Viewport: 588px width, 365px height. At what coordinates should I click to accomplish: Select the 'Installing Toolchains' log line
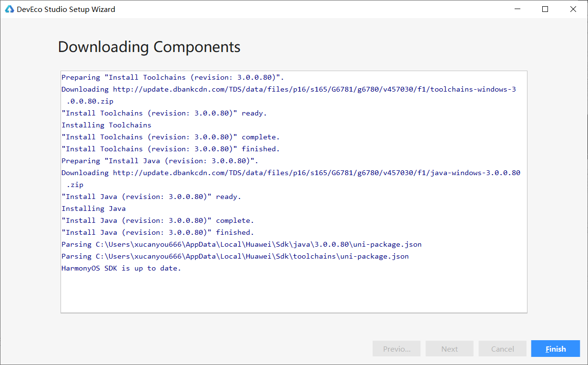(x=106, y=125)
